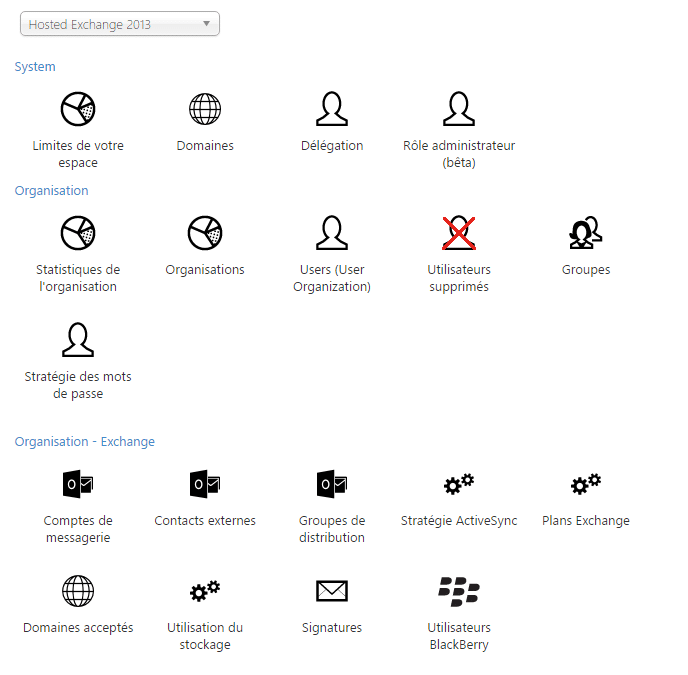This screenshot has height=675, width=688.
Task: Open Users (User Organization) icon
Action: (x=332, y=233)
